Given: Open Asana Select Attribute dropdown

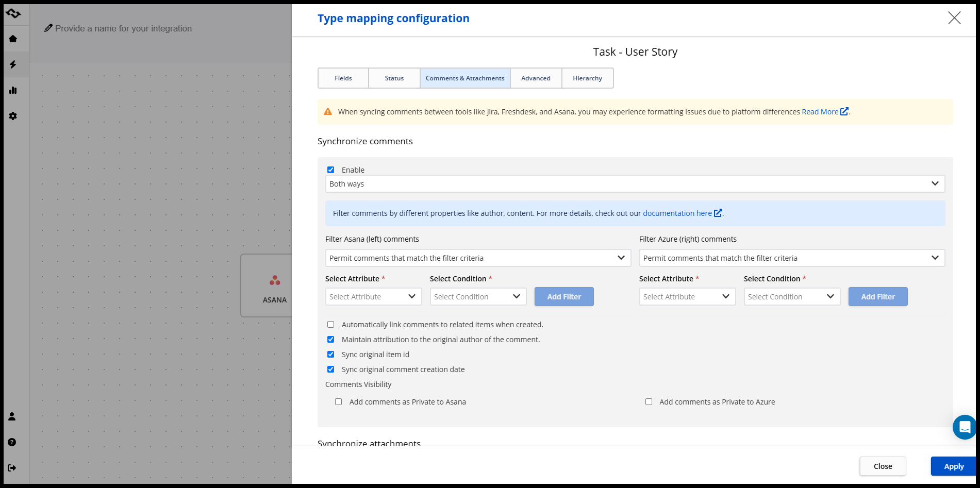Looking at the screenshot, I should click(373, 296).
